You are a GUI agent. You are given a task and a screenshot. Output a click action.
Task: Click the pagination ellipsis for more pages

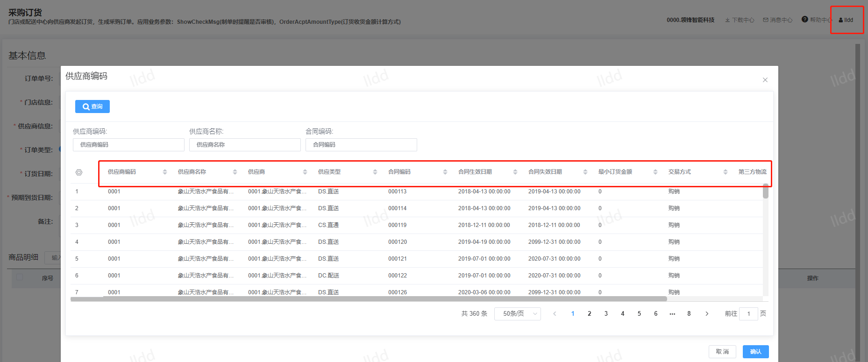pyautogui.click(x=672, y=314)
